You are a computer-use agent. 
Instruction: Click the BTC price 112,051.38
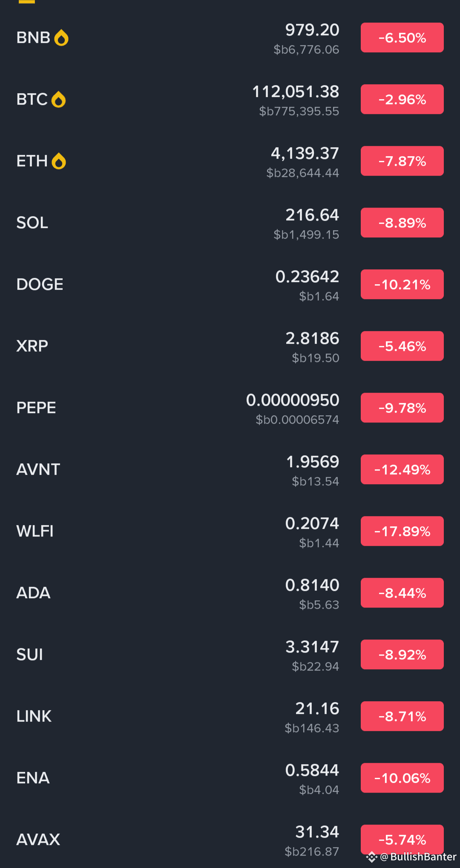point(296,91)
